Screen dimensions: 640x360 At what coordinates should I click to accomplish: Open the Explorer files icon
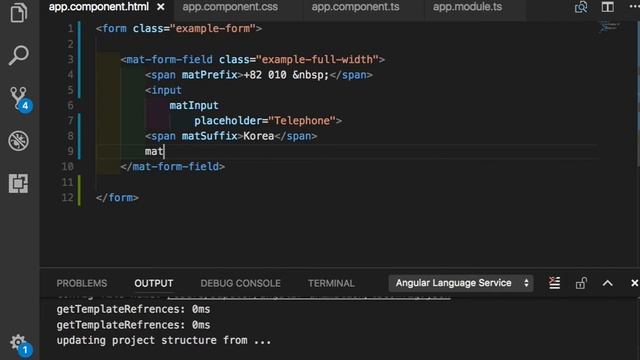[18, 13]
